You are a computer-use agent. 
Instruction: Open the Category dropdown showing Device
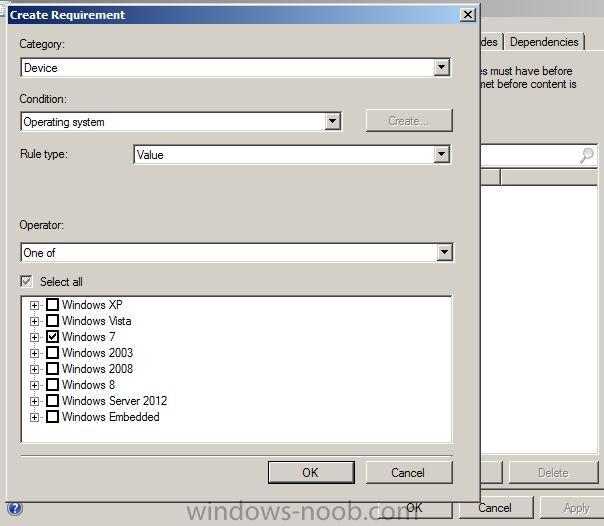(x=235, y=68)
